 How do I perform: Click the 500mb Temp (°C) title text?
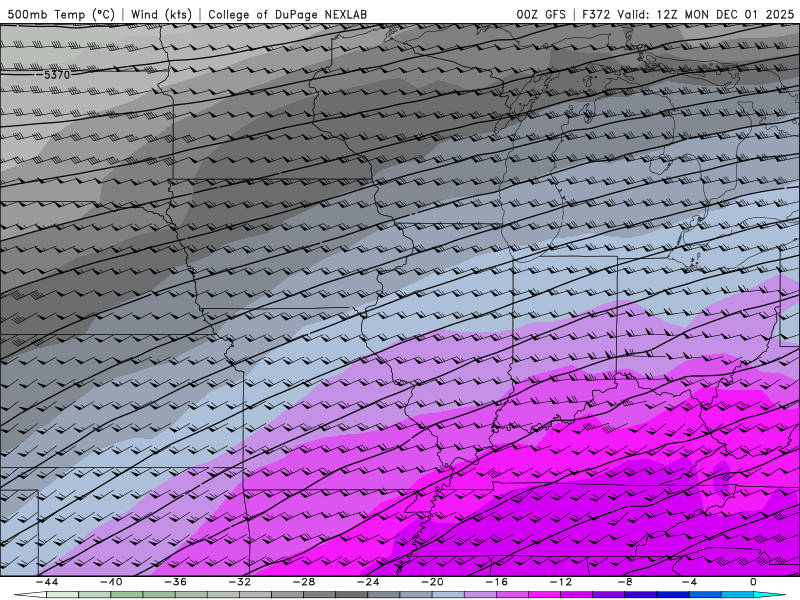click(x=61, y=14)
